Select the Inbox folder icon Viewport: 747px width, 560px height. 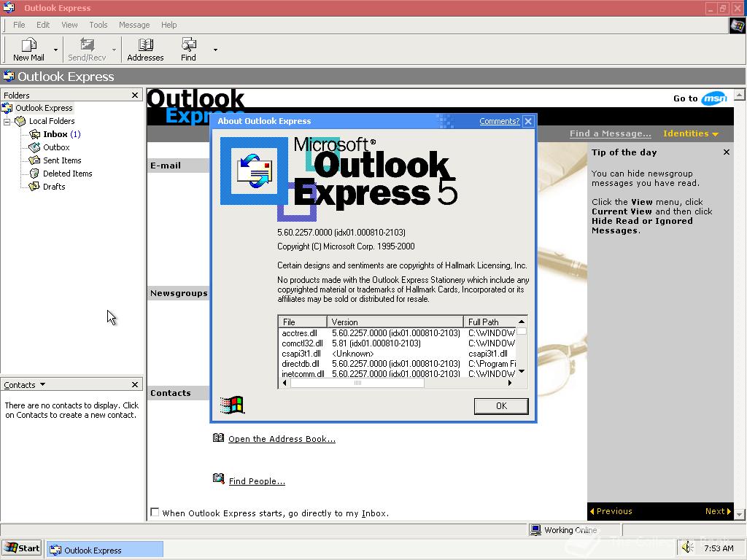tap(35, 134)
